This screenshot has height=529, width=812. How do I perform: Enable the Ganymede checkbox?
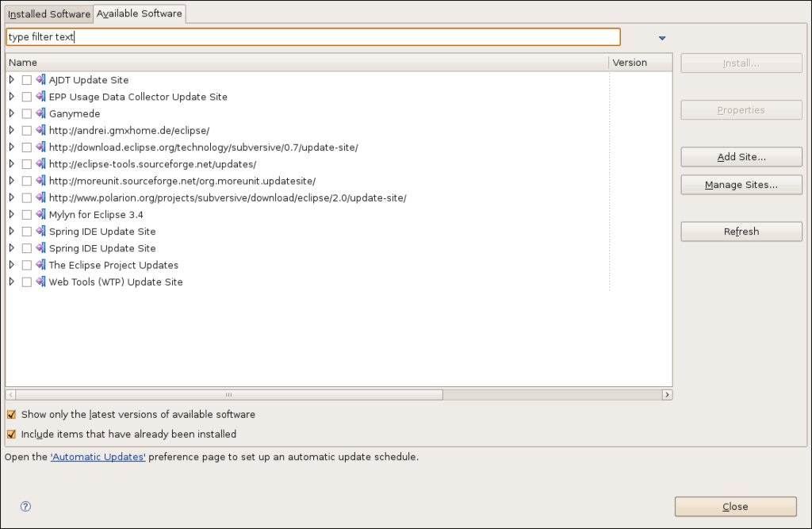27,113
